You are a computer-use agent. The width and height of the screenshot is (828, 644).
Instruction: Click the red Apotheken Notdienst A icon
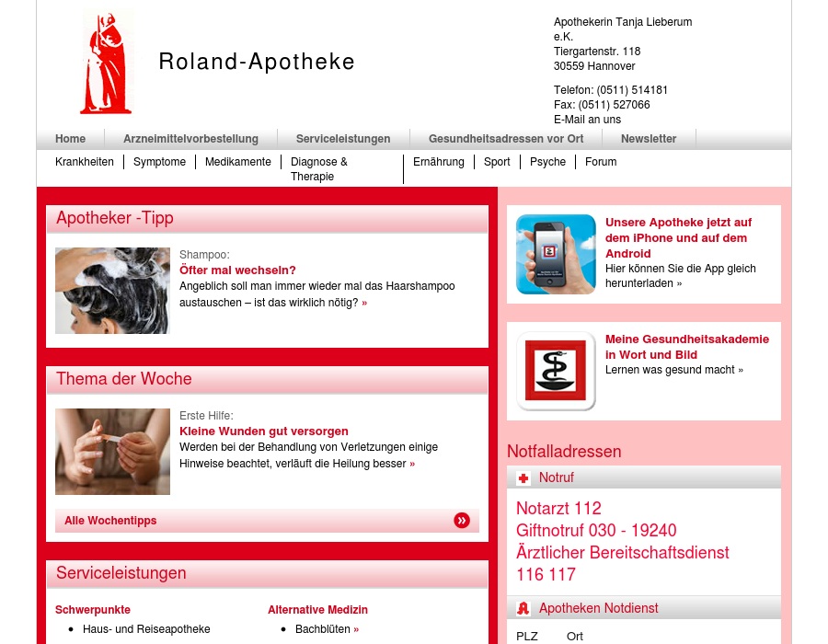(523, 608)
